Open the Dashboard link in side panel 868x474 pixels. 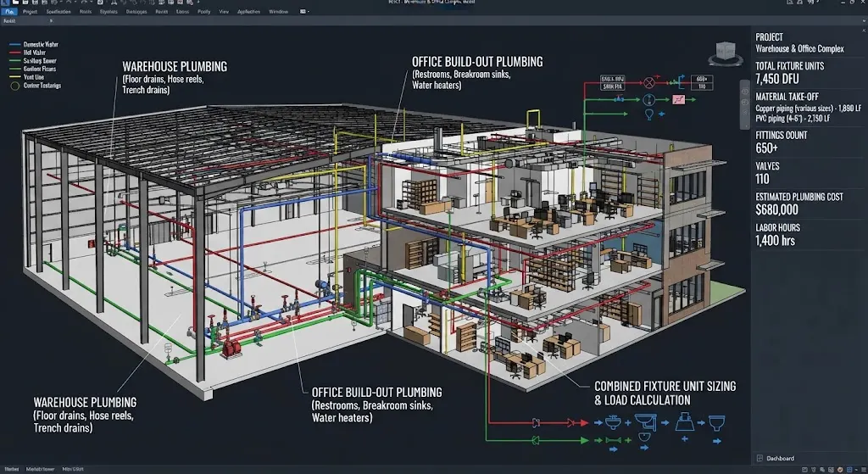coord(780,458)
